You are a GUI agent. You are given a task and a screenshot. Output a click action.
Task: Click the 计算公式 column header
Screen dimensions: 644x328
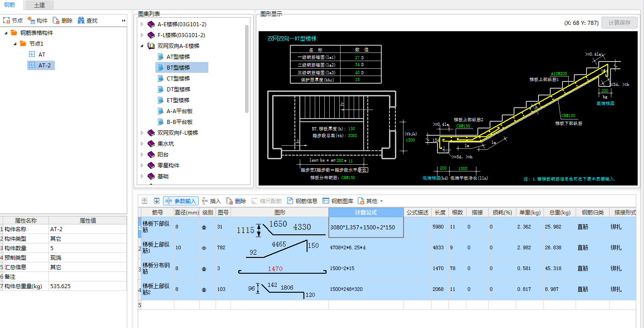pos(366,212)
